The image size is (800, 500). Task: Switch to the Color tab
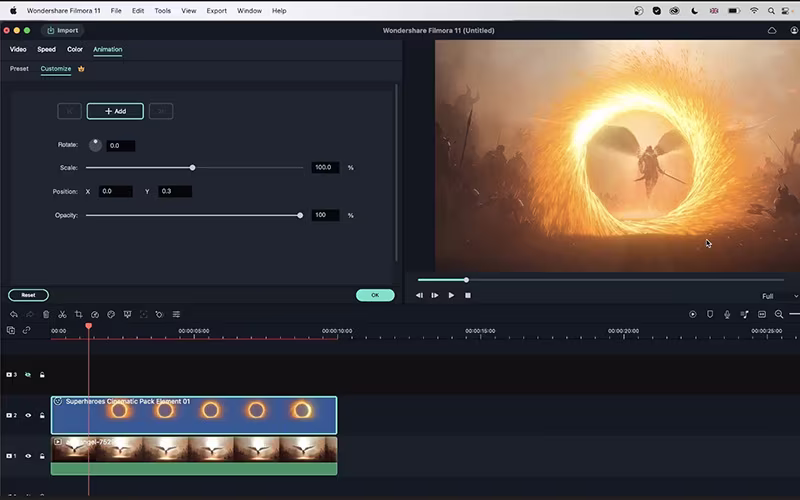click(x=74, y=49)
